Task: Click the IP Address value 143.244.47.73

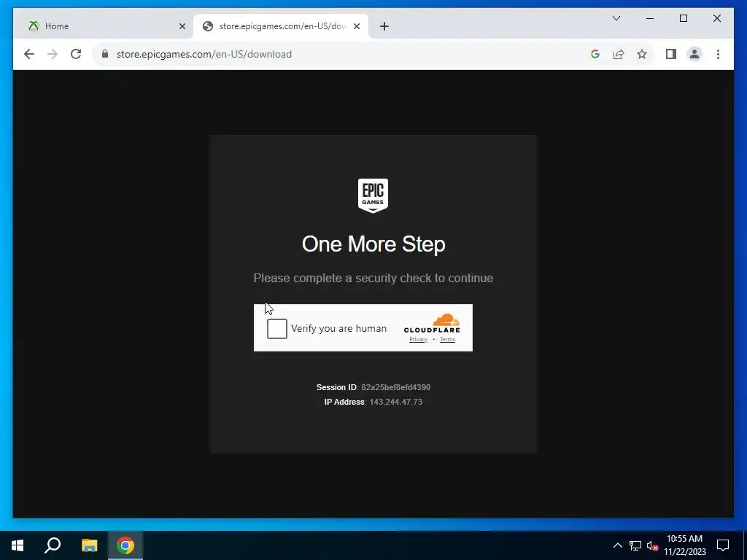Action: tap(396, 402)
